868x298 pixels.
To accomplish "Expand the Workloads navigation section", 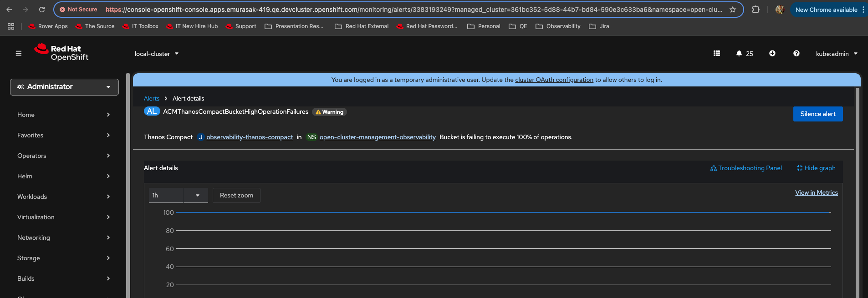I will [64, 197].
